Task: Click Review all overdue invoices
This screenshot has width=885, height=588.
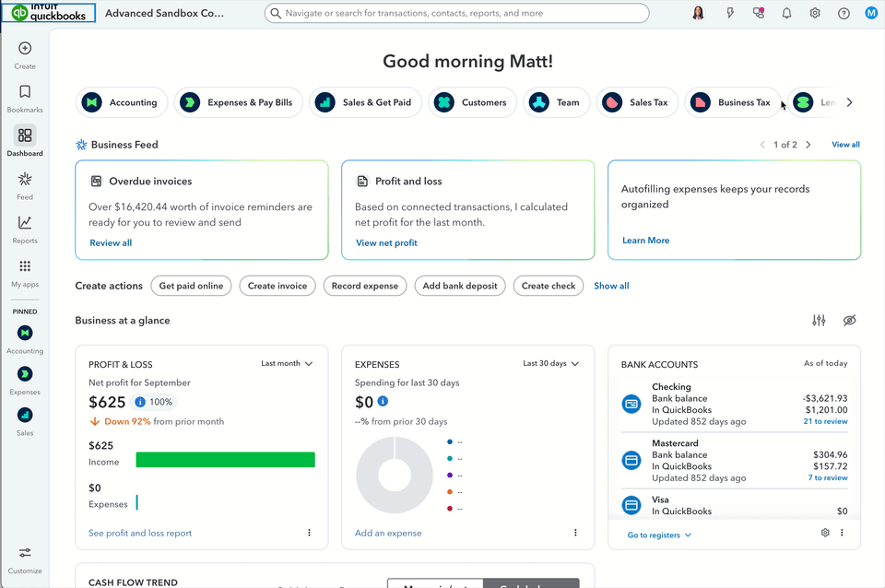Action: pyautogui.click(x=111, y=242)
